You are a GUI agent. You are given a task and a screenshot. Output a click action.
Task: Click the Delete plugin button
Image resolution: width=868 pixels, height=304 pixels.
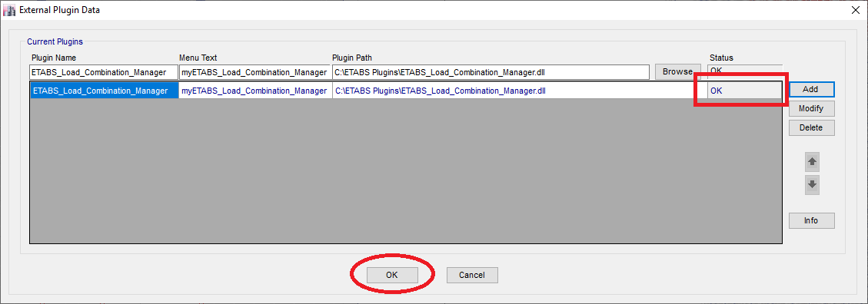pos(812,127)
